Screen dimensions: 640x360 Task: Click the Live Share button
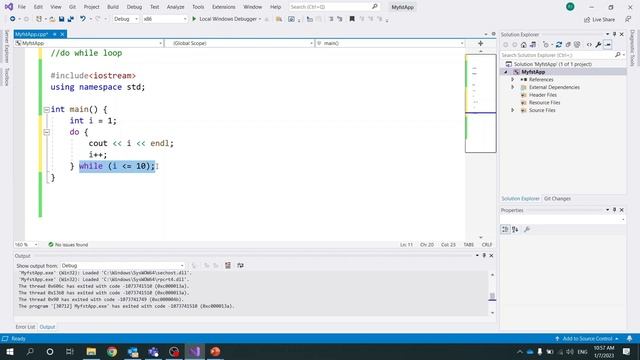[599, 20]
